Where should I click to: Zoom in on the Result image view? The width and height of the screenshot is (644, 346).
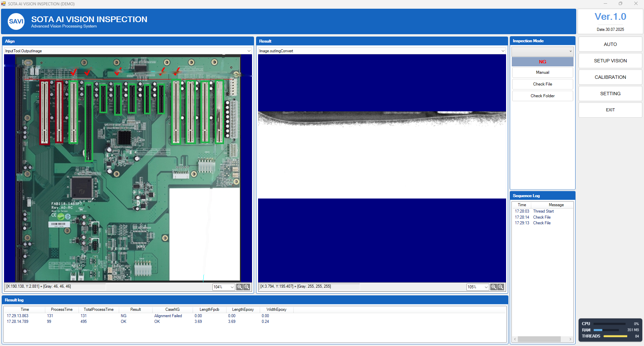tap(494, 287)
